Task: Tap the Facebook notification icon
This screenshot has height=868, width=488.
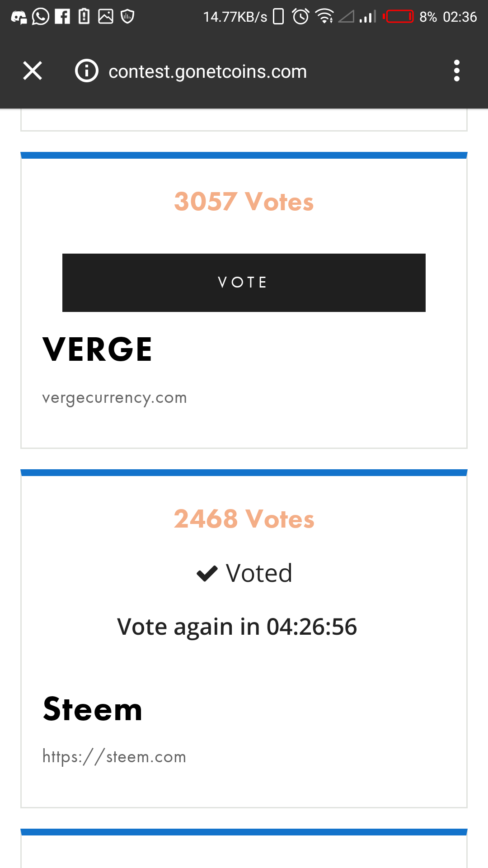Action: point(62,17)
